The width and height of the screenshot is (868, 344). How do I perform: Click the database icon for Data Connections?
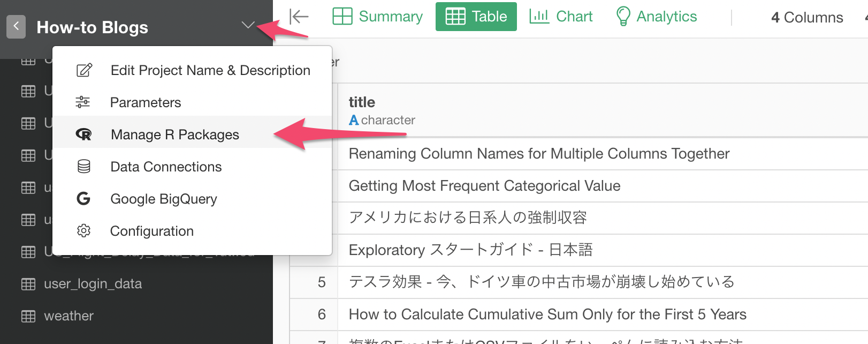click(x=83, y=167)
